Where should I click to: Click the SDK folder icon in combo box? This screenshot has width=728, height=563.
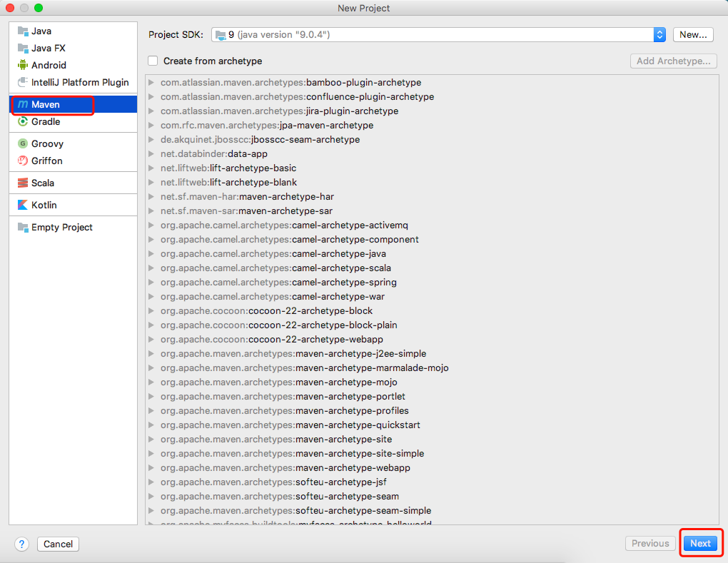pos(221,35)
